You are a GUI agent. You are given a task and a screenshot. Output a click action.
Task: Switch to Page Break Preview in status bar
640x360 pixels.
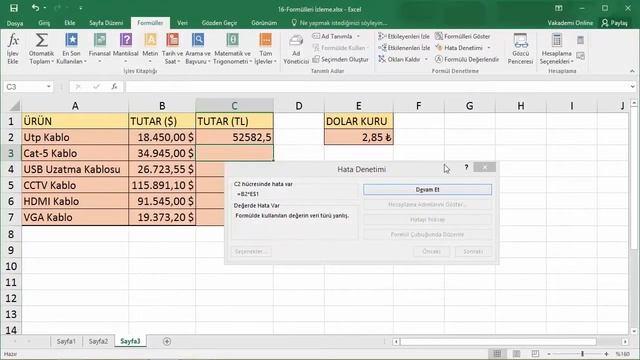pyautogui.click(x=535, y=354)
